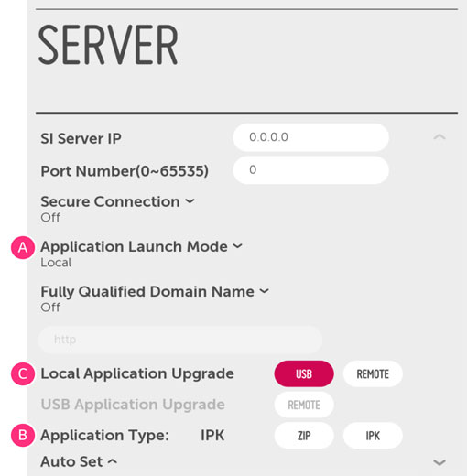Click the SI Server IP input field
The width and height of the screenshot is (467, 476).
click(x=310, y=137)
